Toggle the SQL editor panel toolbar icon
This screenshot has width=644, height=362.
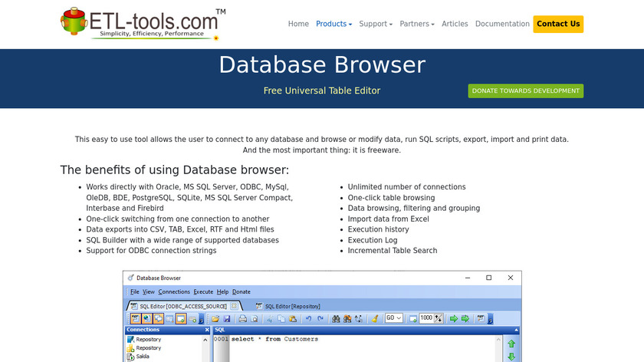pos(135,318)
